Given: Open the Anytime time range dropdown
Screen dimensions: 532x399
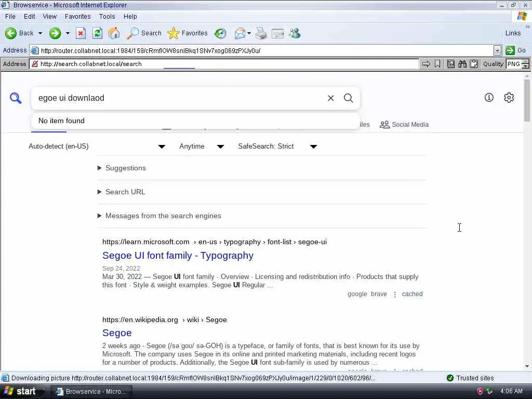Looking at the screenshot, I should 202,146.
